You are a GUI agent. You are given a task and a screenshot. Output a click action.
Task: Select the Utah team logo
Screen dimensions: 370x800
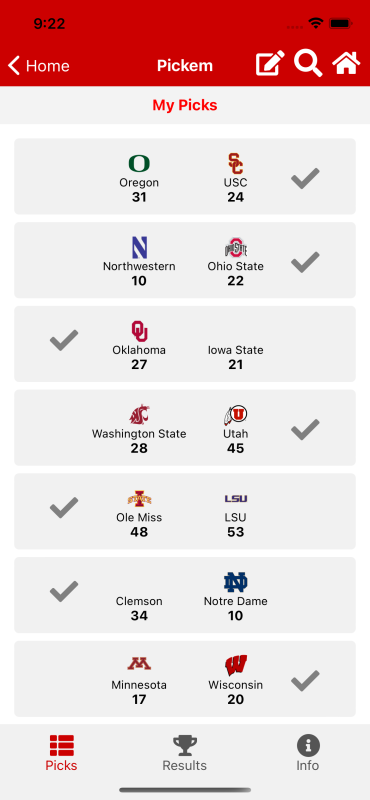235,415
